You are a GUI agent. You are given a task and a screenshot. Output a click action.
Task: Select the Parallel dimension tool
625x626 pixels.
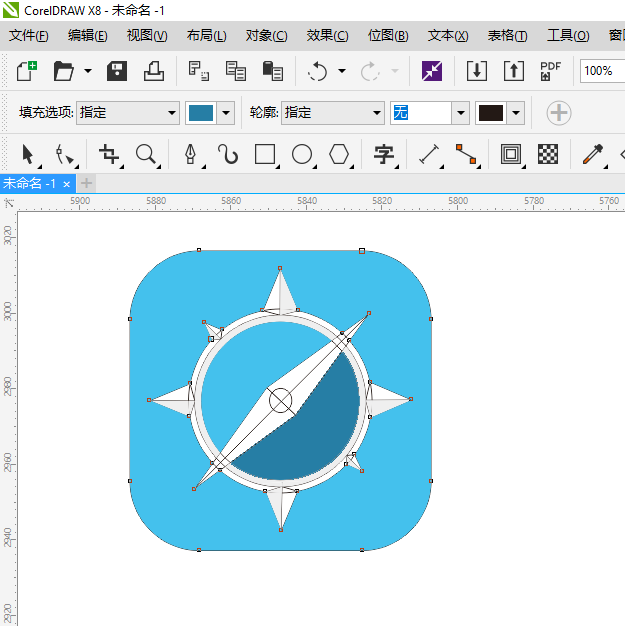tap(429, 155)
